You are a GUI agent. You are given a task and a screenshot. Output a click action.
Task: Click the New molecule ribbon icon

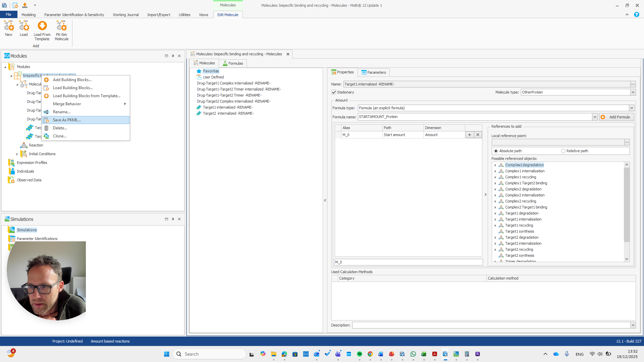[x=9, y=26]
